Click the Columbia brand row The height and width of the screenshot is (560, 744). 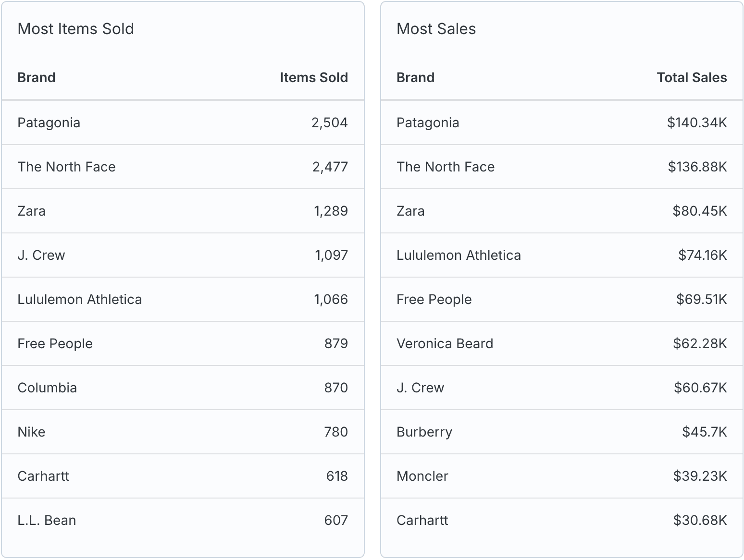click(x=183, y=388)
